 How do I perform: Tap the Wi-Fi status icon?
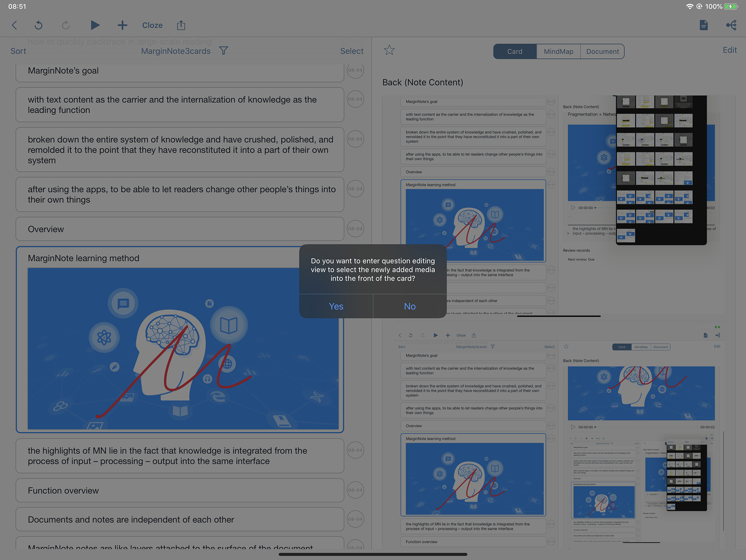point(689,6)
